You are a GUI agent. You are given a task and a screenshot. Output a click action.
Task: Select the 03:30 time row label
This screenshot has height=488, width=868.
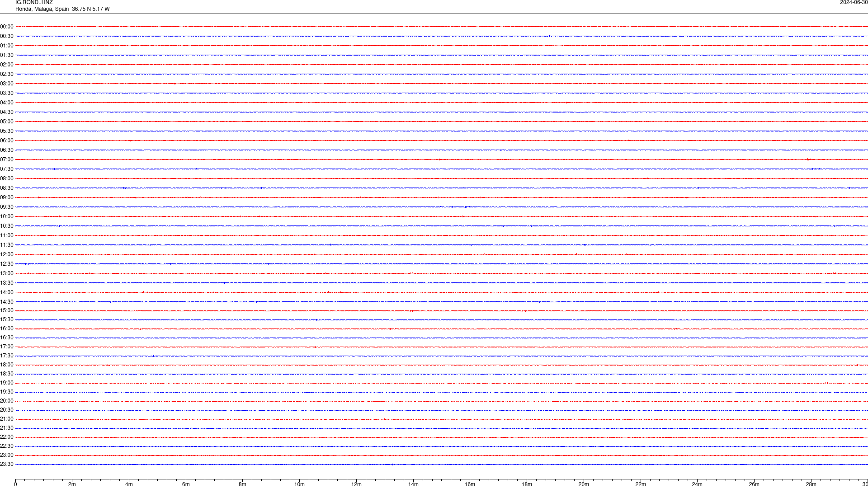[x=7, y=93]
